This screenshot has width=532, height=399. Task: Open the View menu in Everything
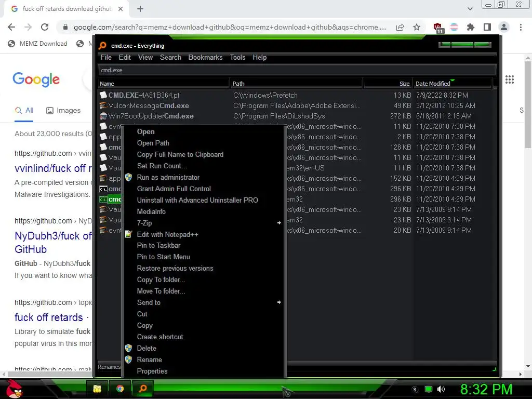(145, 57)
